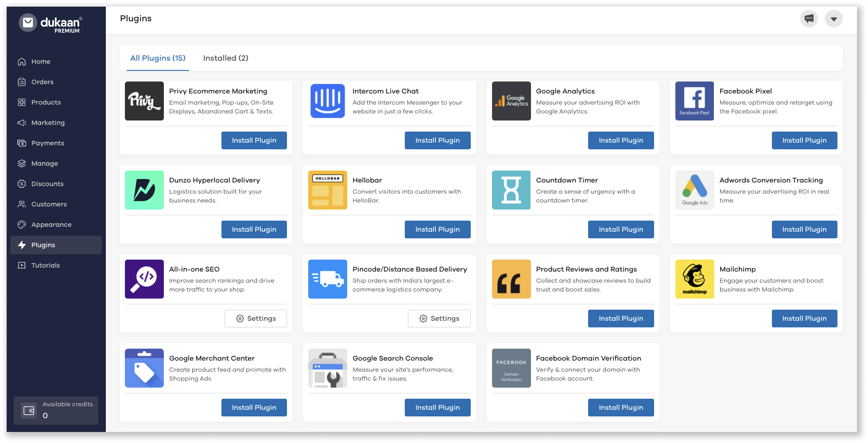Open Customers section
The width and height of the screenshot is (868, 443).
(x=56, y=204)
